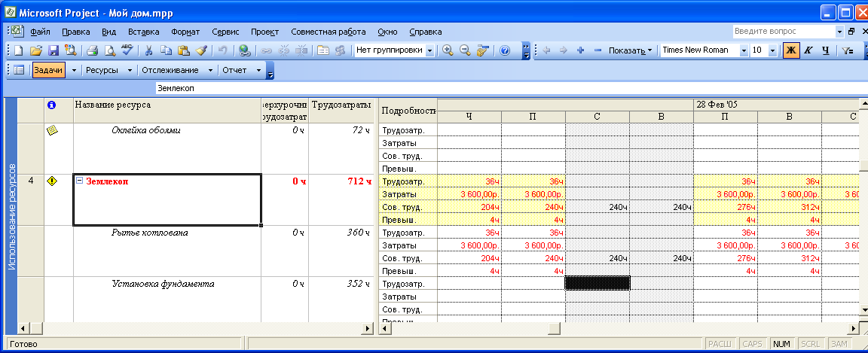The width and height of the screenshot is (868, 353).
Task: Click copy picture camera-like icon before help
Action: pos(482,50)
